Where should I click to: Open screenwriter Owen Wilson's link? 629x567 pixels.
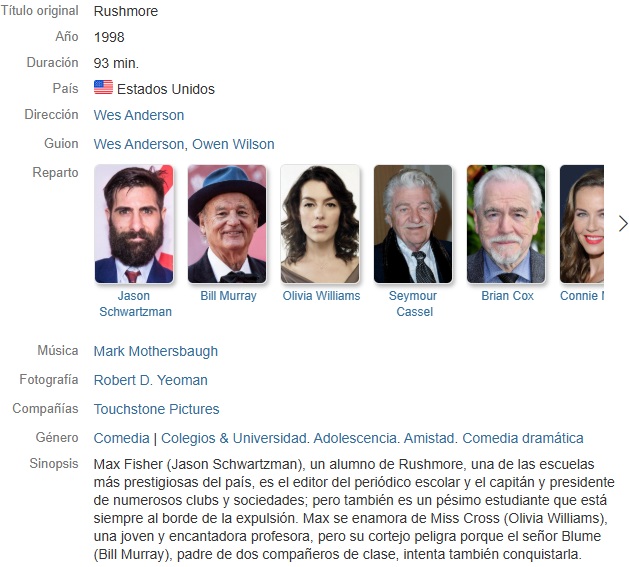[233, 144]
